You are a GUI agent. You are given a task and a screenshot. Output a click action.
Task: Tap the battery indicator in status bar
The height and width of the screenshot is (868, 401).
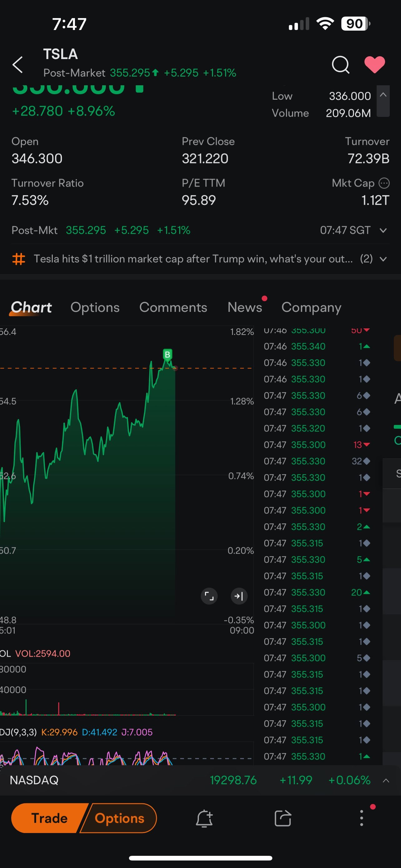point(355,23)
